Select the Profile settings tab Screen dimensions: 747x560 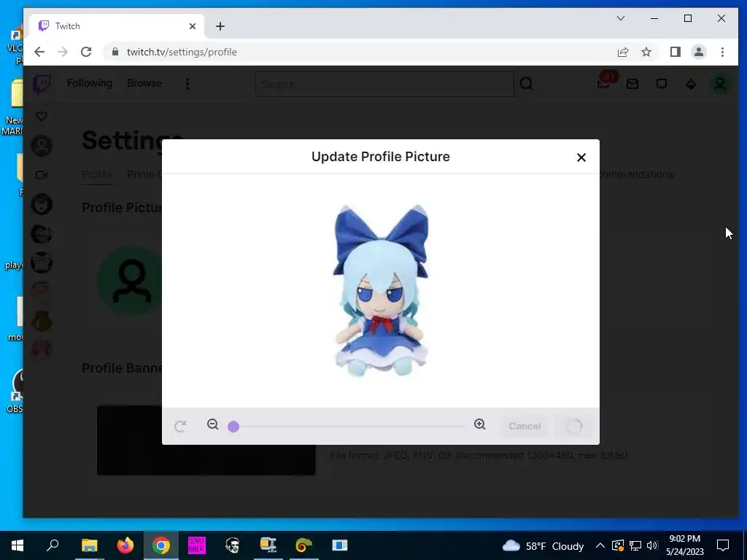pyautogui.click(x=97, y=174)
